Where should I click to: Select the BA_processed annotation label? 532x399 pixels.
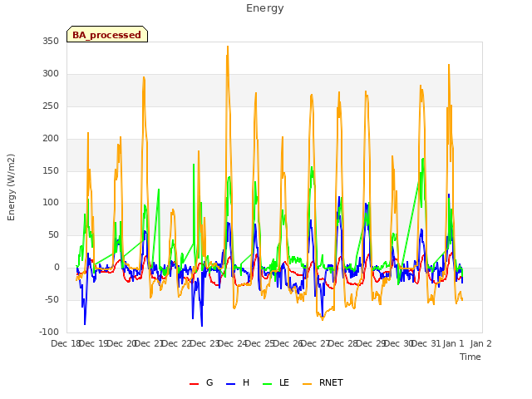pos(107,35)
